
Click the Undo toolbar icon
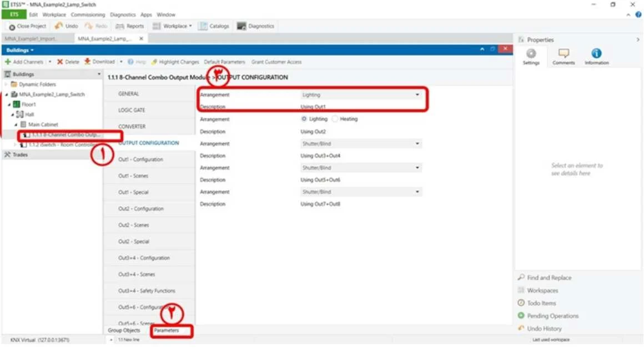pos(59,26)
